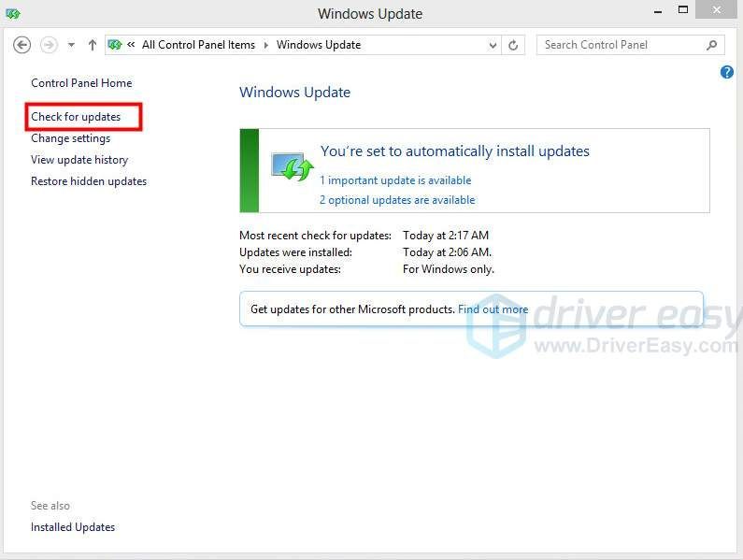The height and width of the screenshot is (560, 743).
Task: Click the Forward arrow navigation button
Action: [x=49, y=45]
